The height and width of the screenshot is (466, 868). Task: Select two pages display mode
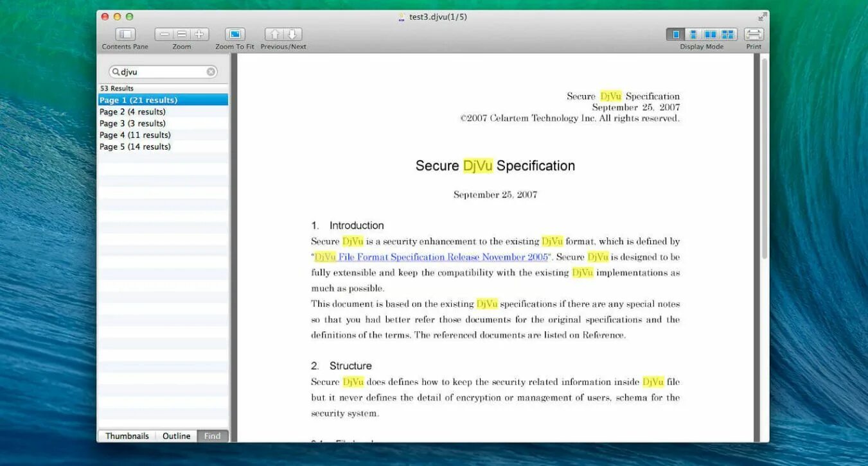point(711,34)
